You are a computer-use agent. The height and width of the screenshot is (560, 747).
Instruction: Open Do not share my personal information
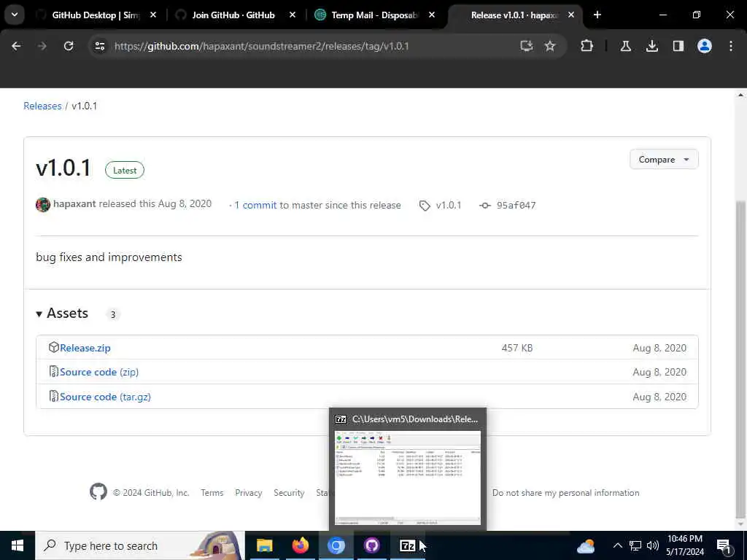coord(565,493)
